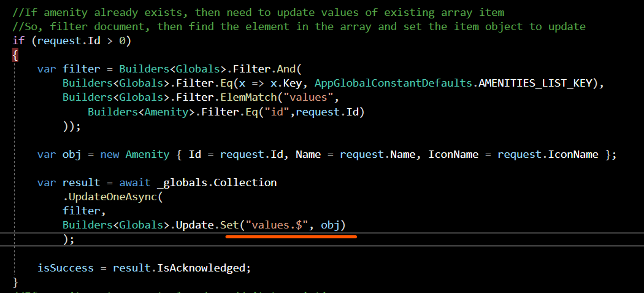Click the Builders<Amenity> type reference
644x293 pixels.
(x=135, y=112)
